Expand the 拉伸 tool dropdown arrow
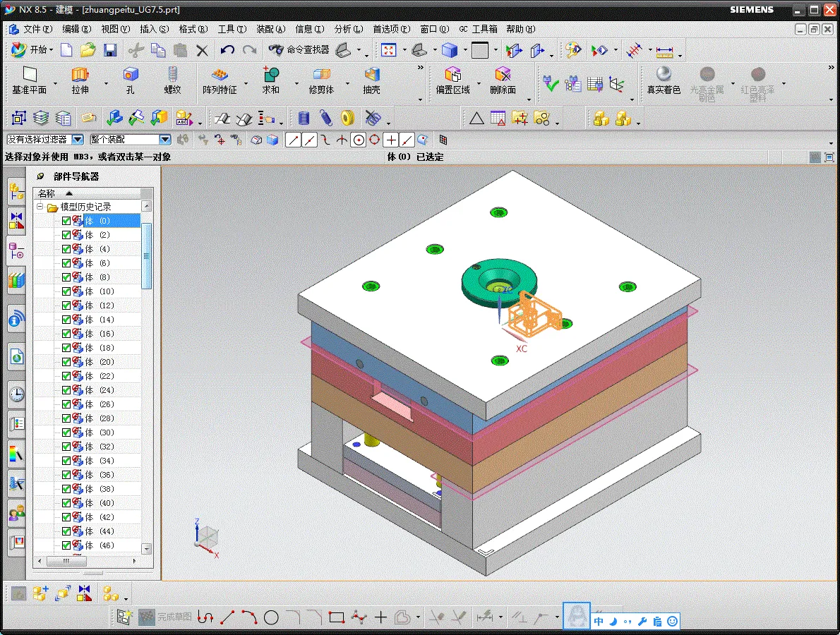The width and height of the screenshot is (840, 635). click(x=106, y=83)
